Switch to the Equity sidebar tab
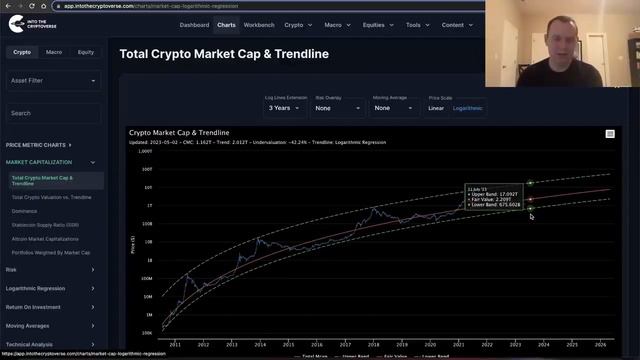This screenshot has width=640, height=360. (x=86, y=52)
